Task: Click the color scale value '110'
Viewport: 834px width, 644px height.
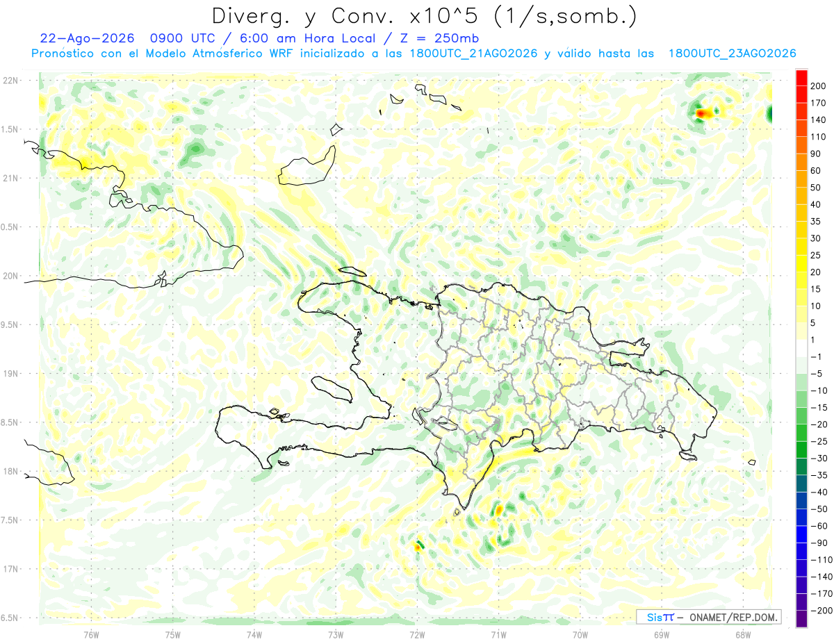Action: tap(819, 137)
